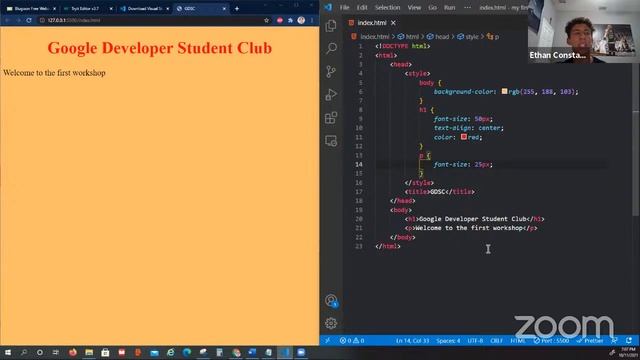Open the Selection menu
The width and height of the screenshot is (640, 360).
387,7
